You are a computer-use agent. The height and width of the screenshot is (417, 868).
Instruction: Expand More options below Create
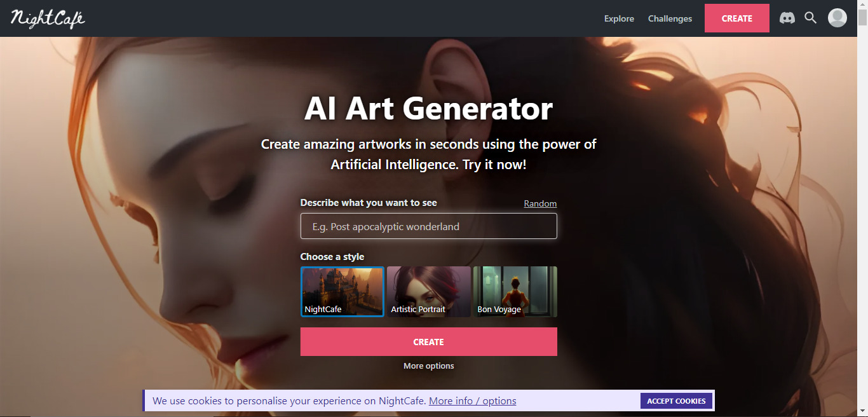tap(429, 366)
